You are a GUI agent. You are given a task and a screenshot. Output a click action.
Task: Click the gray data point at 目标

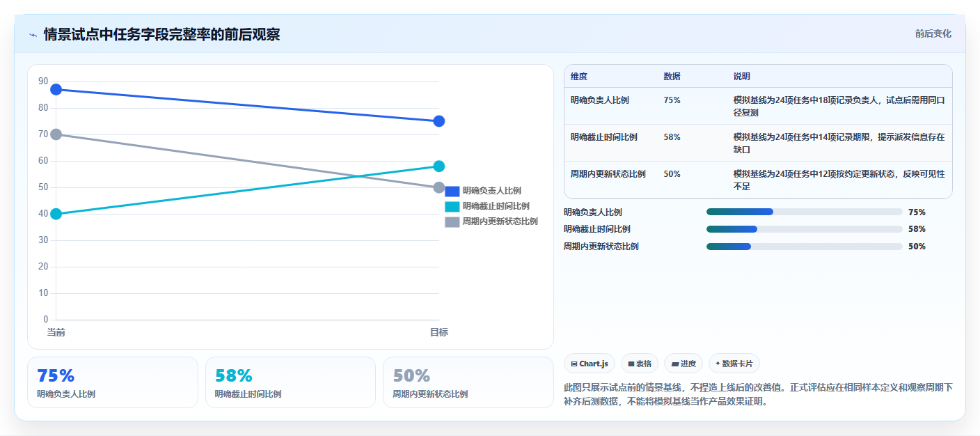[x=438, y=187]
